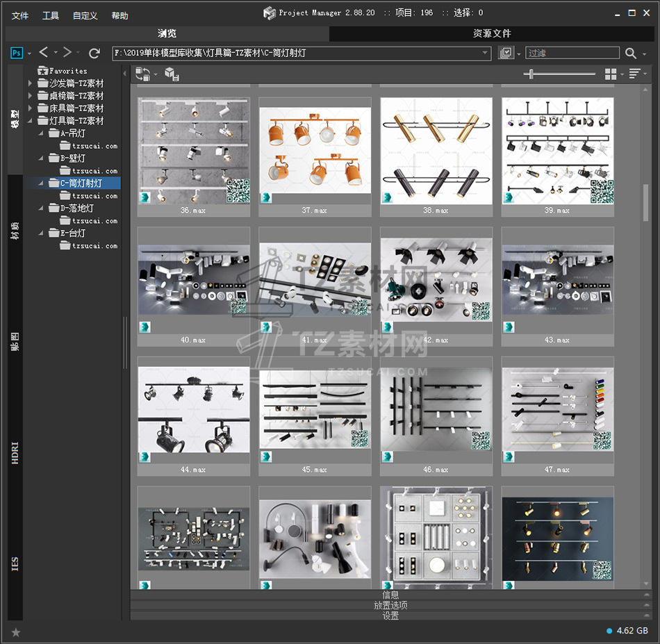Image resolution: width=660 pixels, height=644 pixels.
Task: Switch to the 资源文件 tab
Action: (492, 33)
